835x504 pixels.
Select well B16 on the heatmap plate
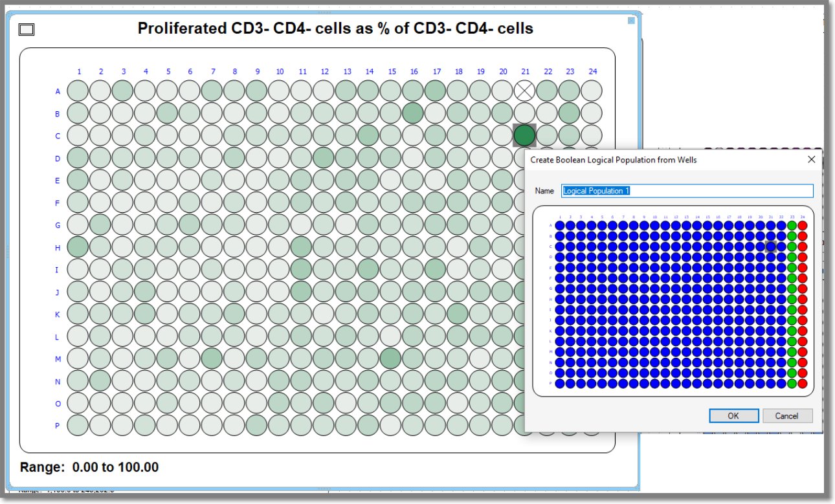point(413,114)
